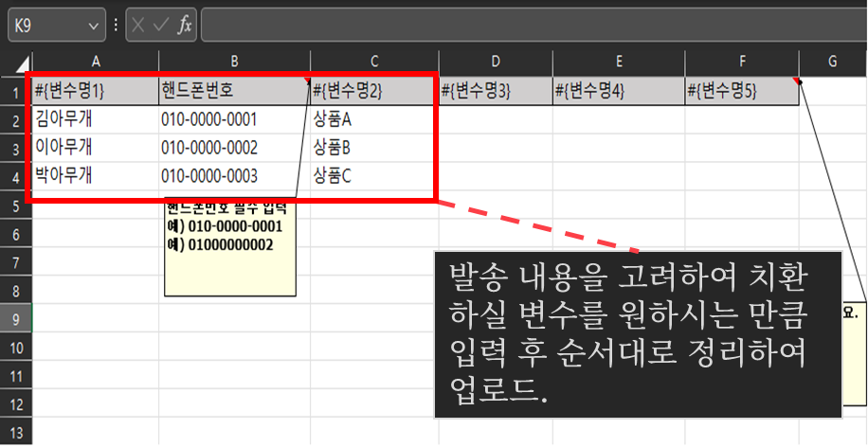This screenshot has width=868, height=447.
Task: Select row 6 header
Action: click(16, 234)
